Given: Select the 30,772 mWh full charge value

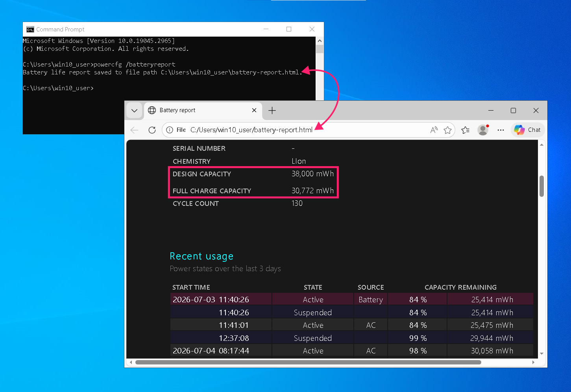Looking at the screenshot, I should click(312, 190).
